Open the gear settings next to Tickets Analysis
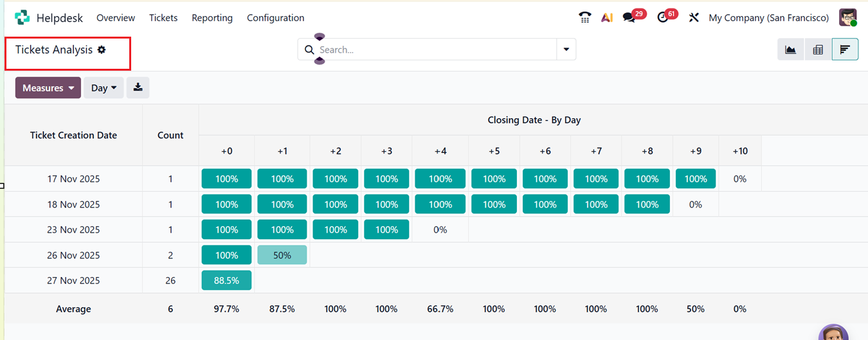 coord(102,49)
